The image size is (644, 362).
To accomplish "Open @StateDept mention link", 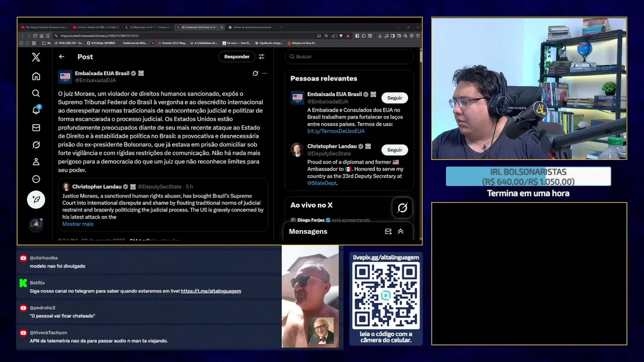I will (322, 184).
